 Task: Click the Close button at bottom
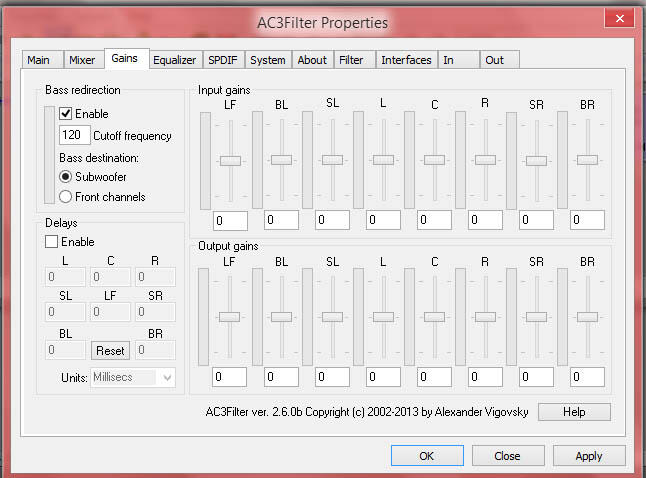(x=508, y=456)
